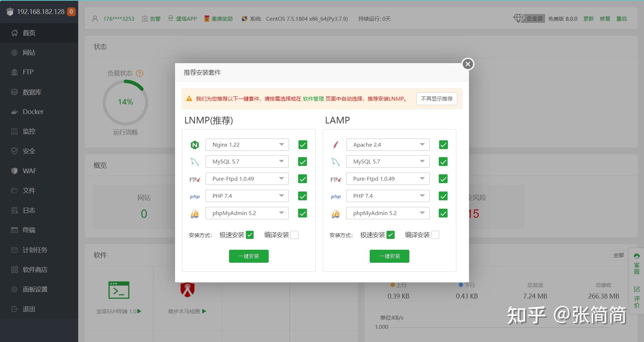
Task: Uncheck phpMyAdmin 5.2 in LAMP column
Action: coord(443,213)
